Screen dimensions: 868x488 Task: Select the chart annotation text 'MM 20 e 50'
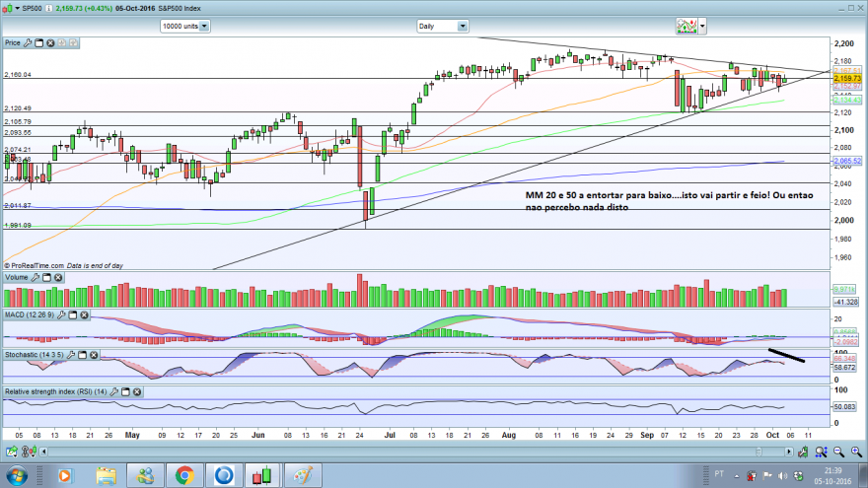pyautogui.click(x=546, y=195)
